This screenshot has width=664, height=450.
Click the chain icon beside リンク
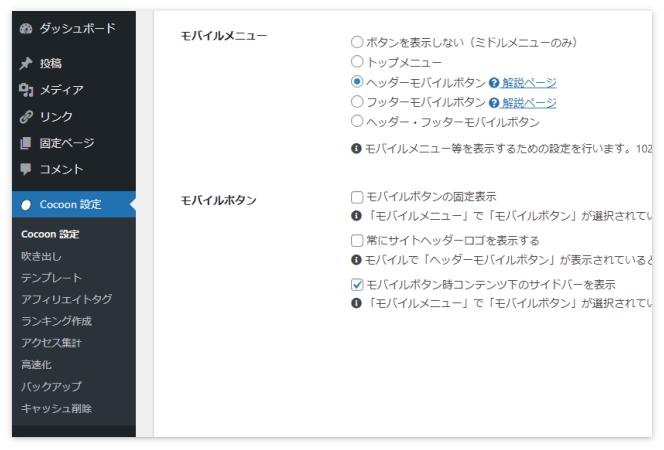coord(26,116)
